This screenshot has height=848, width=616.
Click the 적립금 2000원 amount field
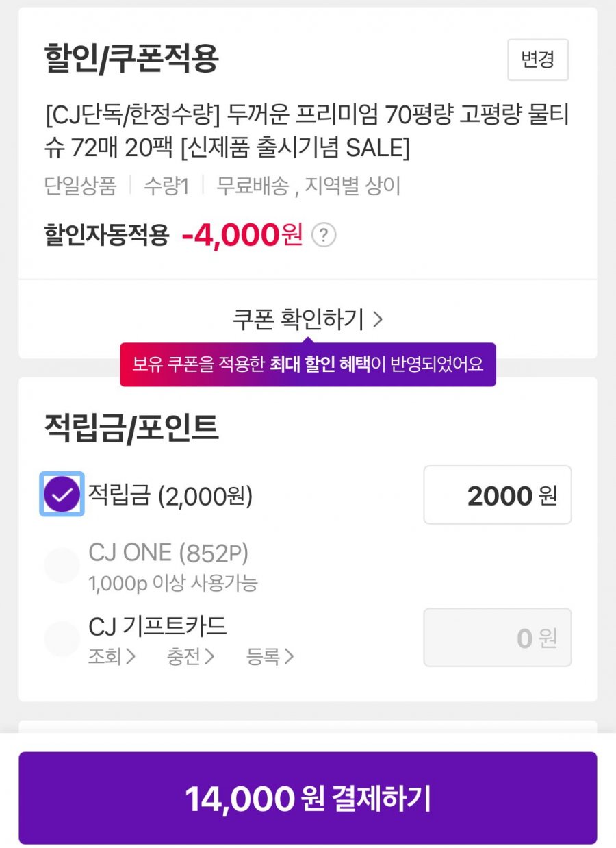click(x=498, y=495)
